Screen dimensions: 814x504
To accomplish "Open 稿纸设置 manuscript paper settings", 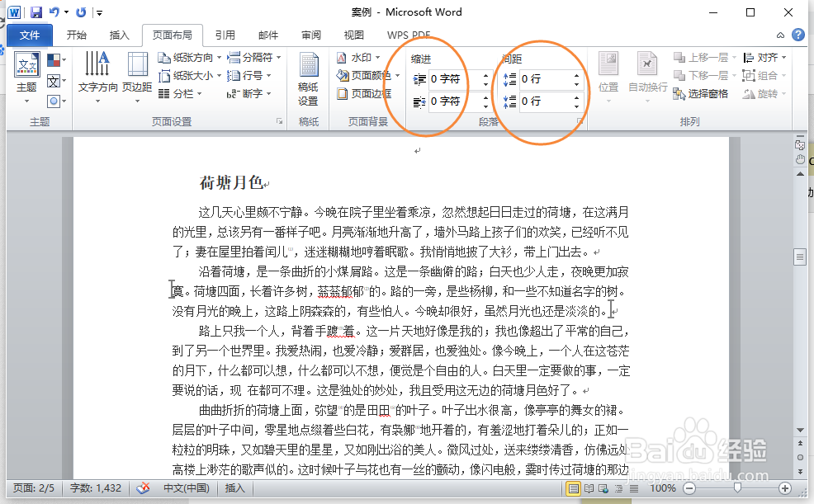I will (309, 79).
